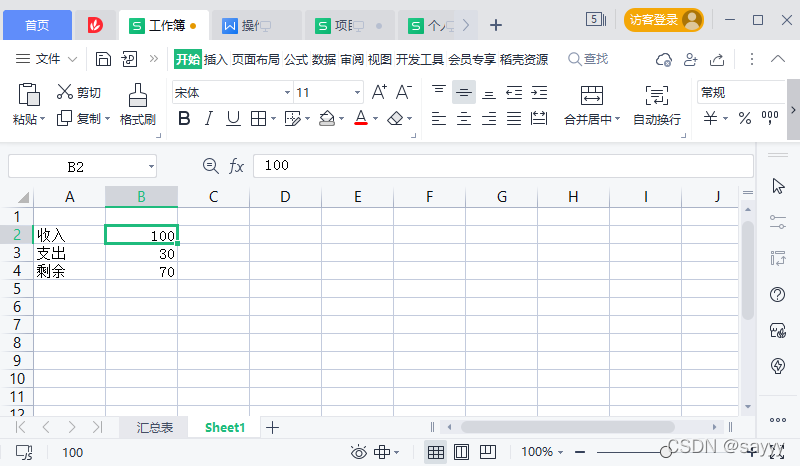Click the currency yen format icon
Viewport: 800px width, 466px height.
[x=710, y=118]
